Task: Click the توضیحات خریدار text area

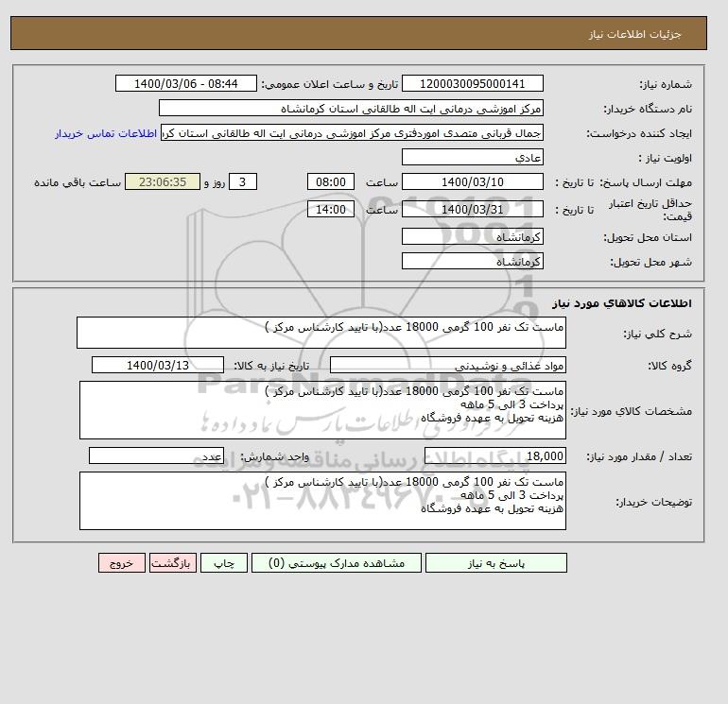Action: pos(322,501)
